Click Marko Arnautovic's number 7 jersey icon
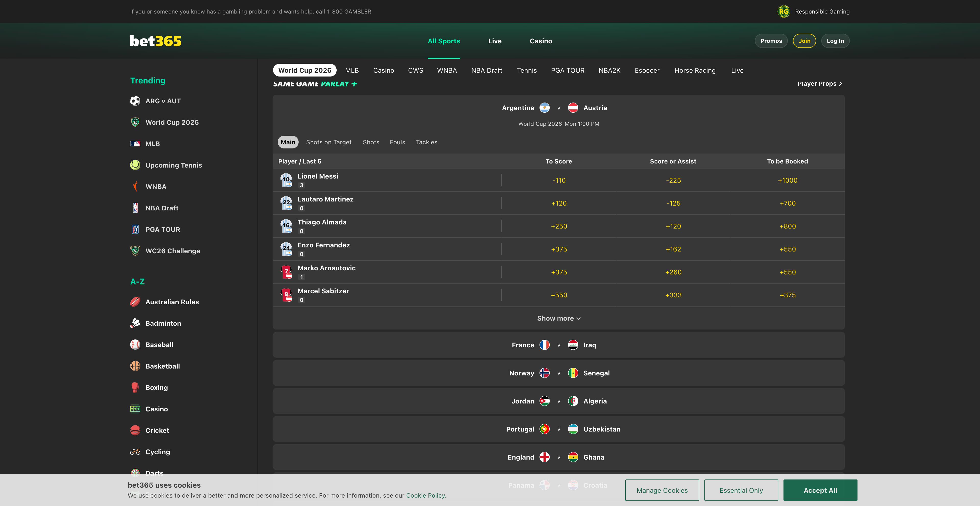Viewport: 980px width, 506px height. coord(286,272)
